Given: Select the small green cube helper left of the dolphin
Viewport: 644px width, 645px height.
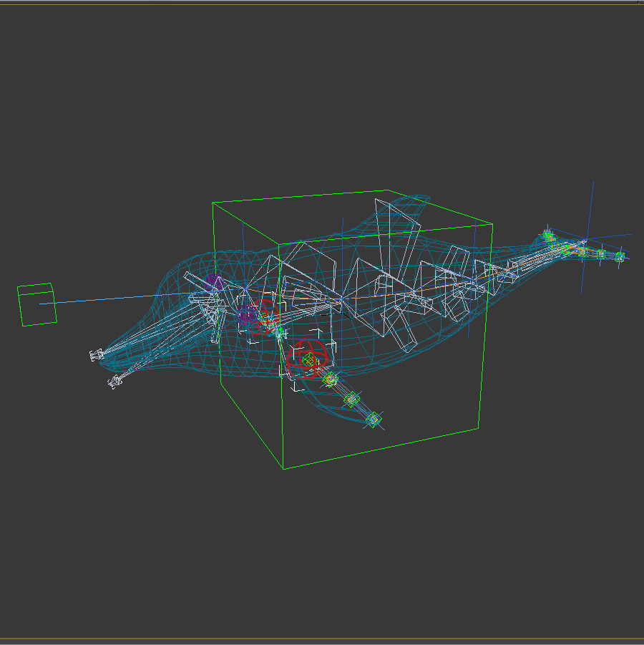Looking at the screenshot, I should click(37, 304).
